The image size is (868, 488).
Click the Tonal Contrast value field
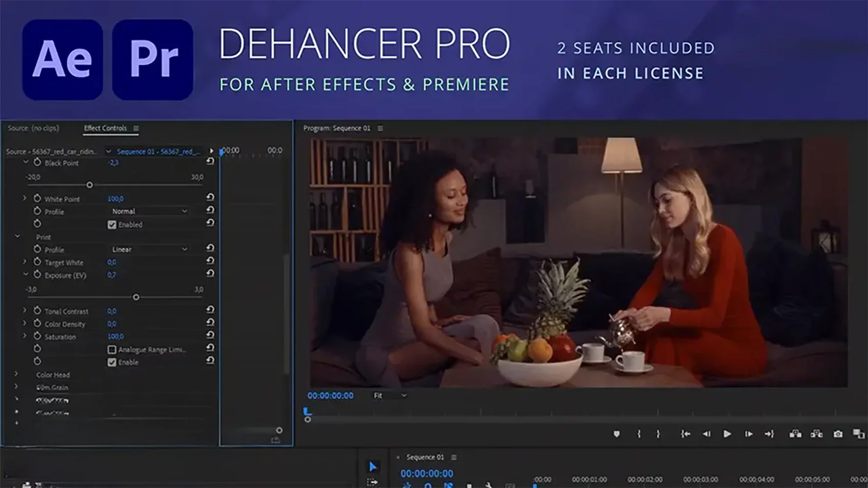pos(112,311)
